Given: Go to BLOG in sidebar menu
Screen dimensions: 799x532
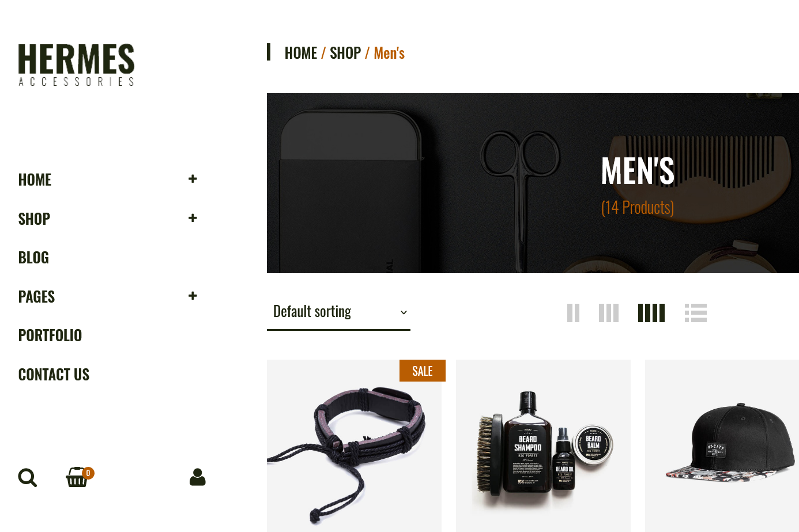Looking at the screenshot, I should click(33, 258).
